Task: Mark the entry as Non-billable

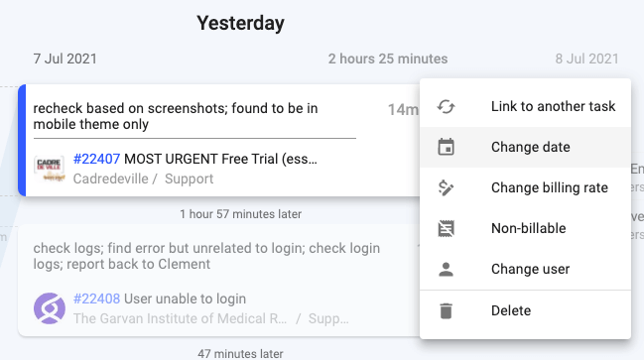Action: coord(525,229)
